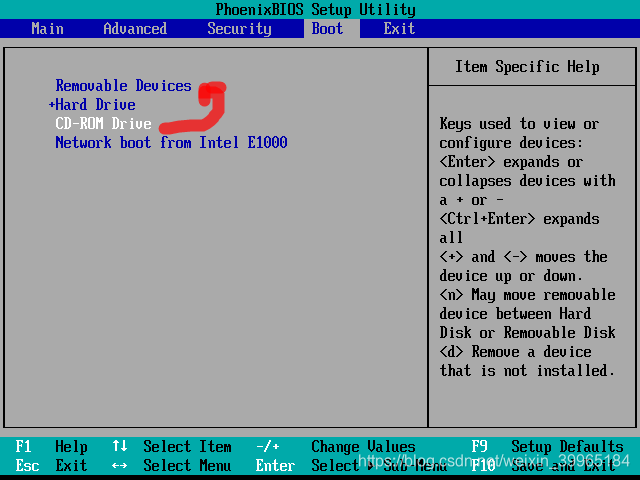Expand the plus sign beside Hard Drive
This screenshot has height=480, width=640.
51,105
